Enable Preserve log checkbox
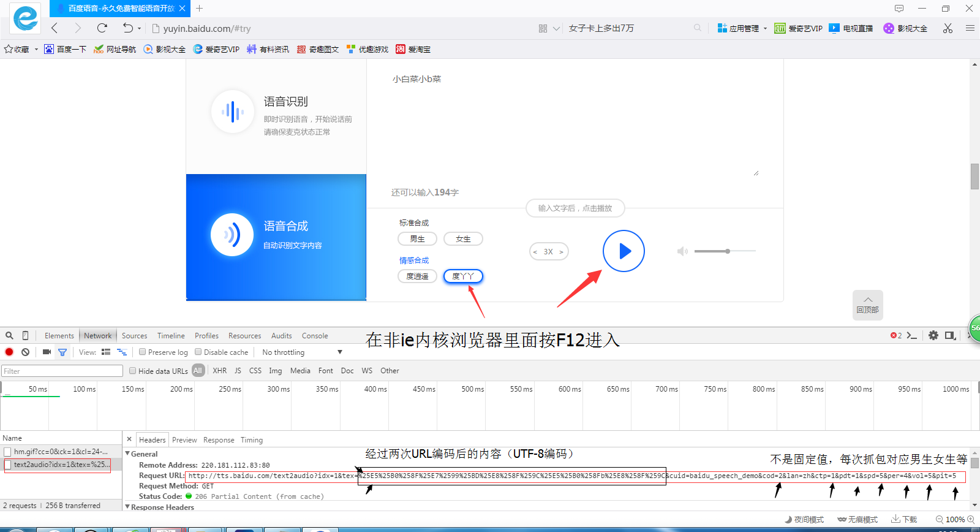 click(142, 352)
